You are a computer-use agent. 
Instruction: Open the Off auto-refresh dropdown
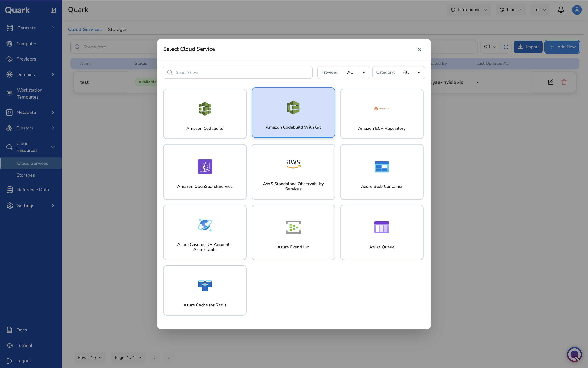pos(490,47)
